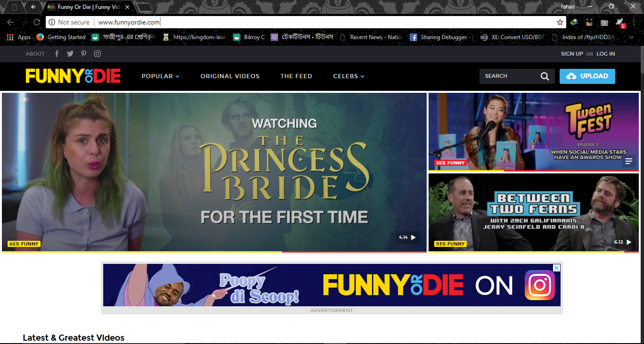Close the Funny Or Die tab

(x=127, y=7)
